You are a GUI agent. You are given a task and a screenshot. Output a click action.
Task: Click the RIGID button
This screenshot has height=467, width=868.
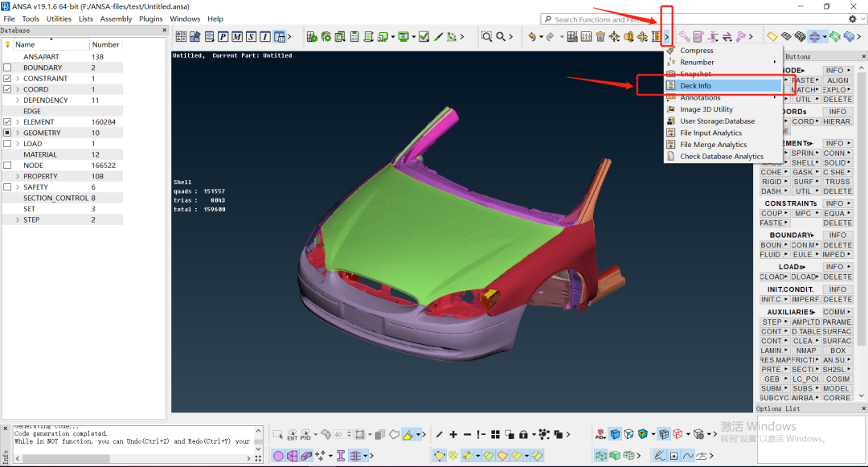(x=773, y=182)
